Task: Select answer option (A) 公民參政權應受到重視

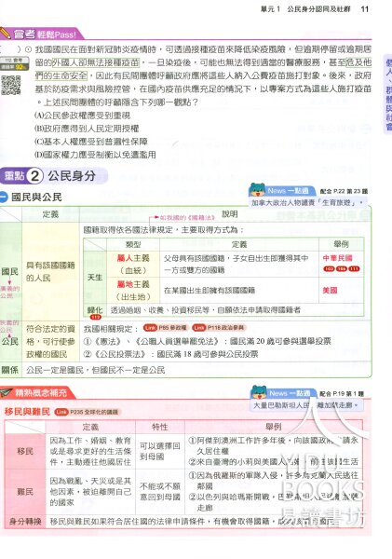Action: tap(82, 116)
